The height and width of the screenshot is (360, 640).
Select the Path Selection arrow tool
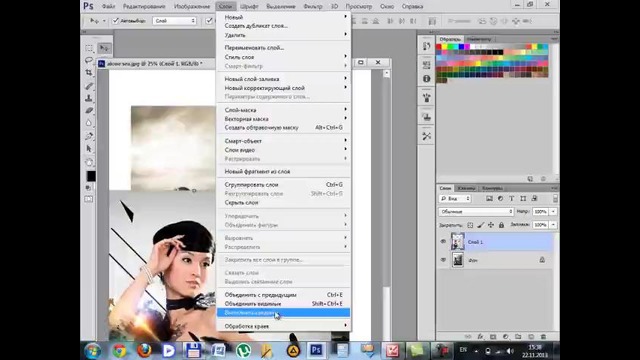89,149
